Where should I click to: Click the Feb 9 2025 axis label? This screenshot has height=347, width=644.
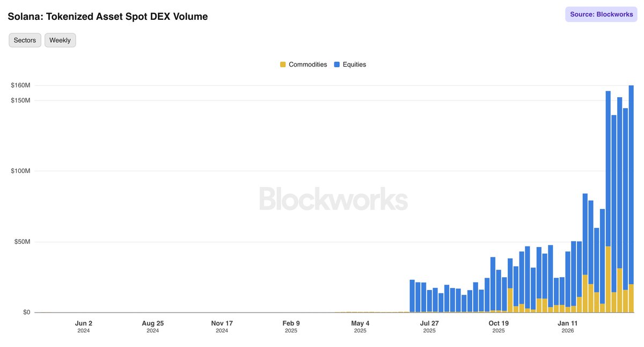291,327
